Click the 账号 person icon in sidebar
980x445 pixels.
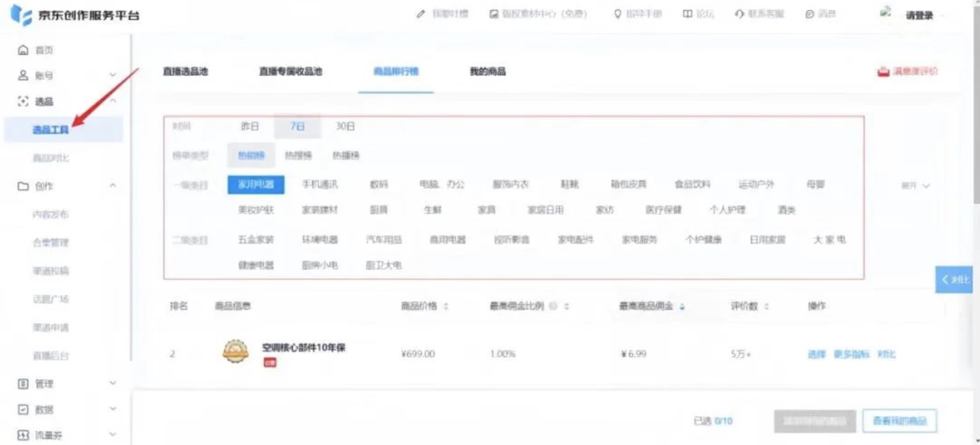click(24, 75)
